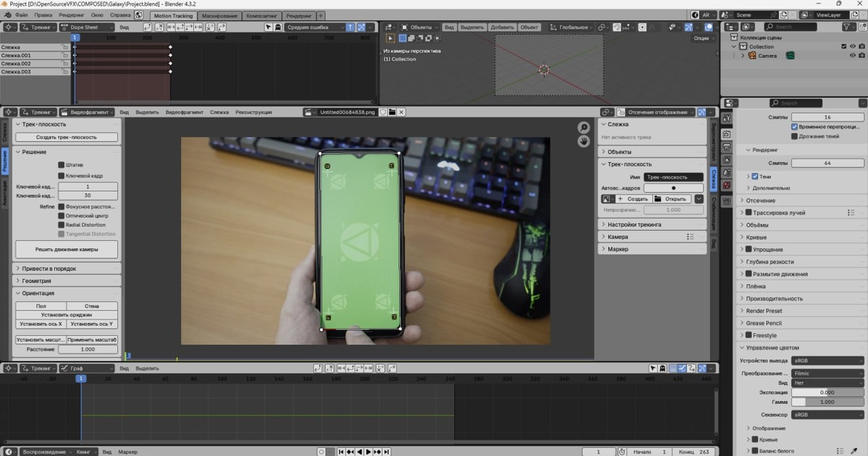
Task: Jump to the last frame playback button
Action: [386, 452]
